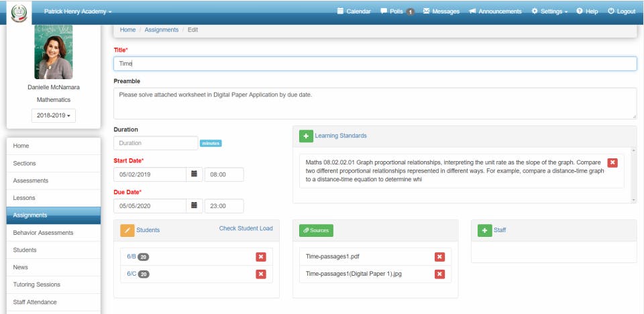
Task: Remove section 6/B with red X
Action: tap(261, 257)
